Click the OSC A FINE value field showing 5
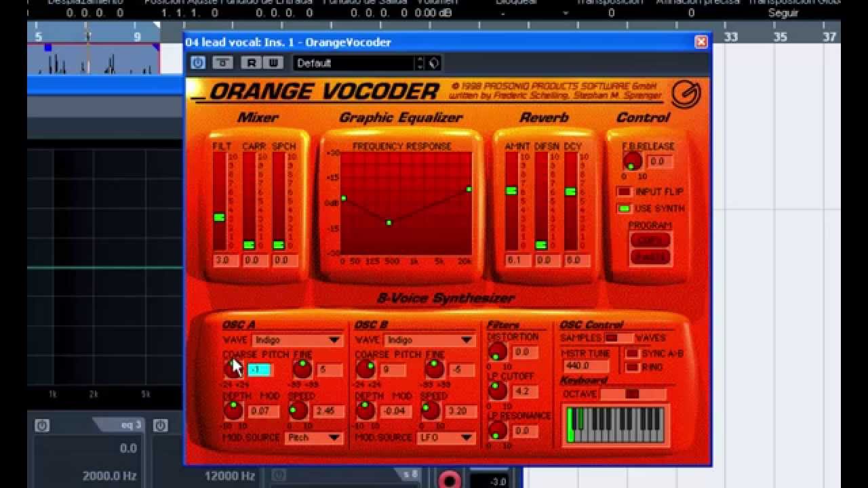The image size is (868, 488). tap(330, 370)
